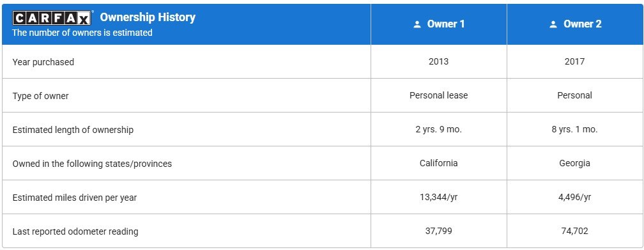Image resolution: width=644 pixels, height=250 pixels.
Task: Click Owned in the following states/provinces label
Action: pyautogui.click(x=92, y=164)
